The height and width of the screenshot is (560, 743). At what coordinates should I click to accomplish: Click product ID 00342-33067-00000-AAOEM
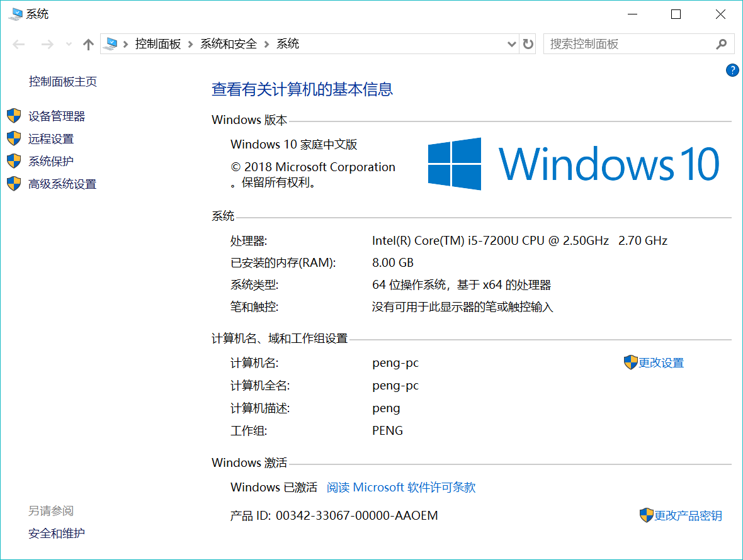coord(357,515)
